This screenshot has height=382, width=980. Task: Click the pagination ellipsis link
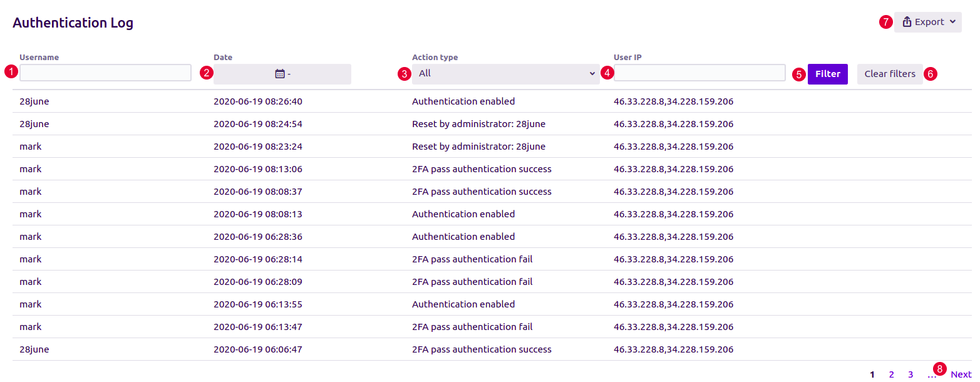coord(931,375)
